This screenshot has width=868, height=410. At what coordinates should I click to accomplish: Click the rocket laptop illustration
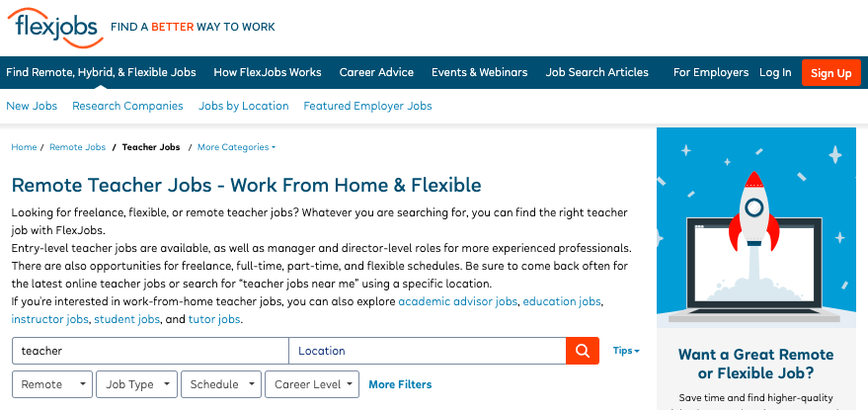click(x=756, y=227)
